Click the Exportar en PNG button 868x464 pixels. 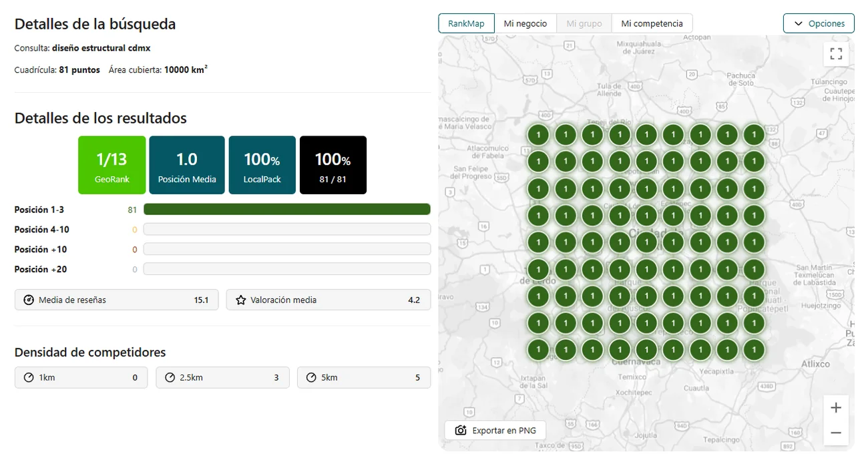point(495,431)
